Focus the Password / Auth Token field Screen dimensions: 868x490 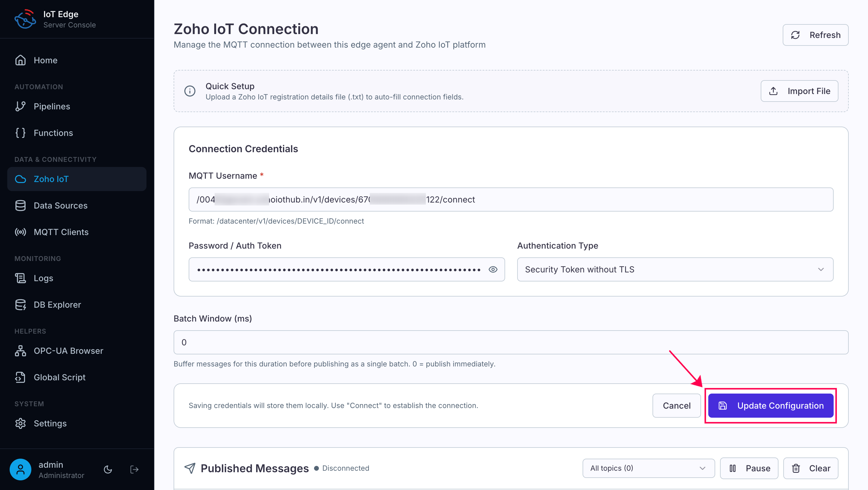[x=346, y=269]
